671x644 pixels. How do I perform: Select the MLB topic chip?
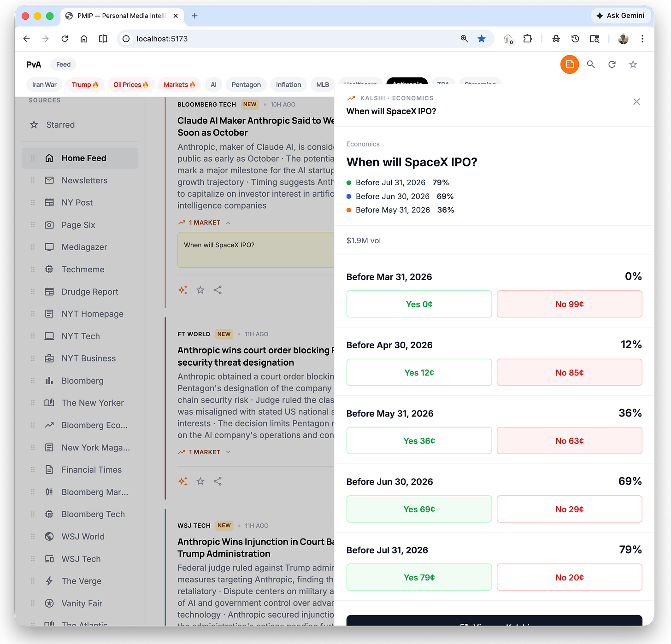[x=323, y=85]
